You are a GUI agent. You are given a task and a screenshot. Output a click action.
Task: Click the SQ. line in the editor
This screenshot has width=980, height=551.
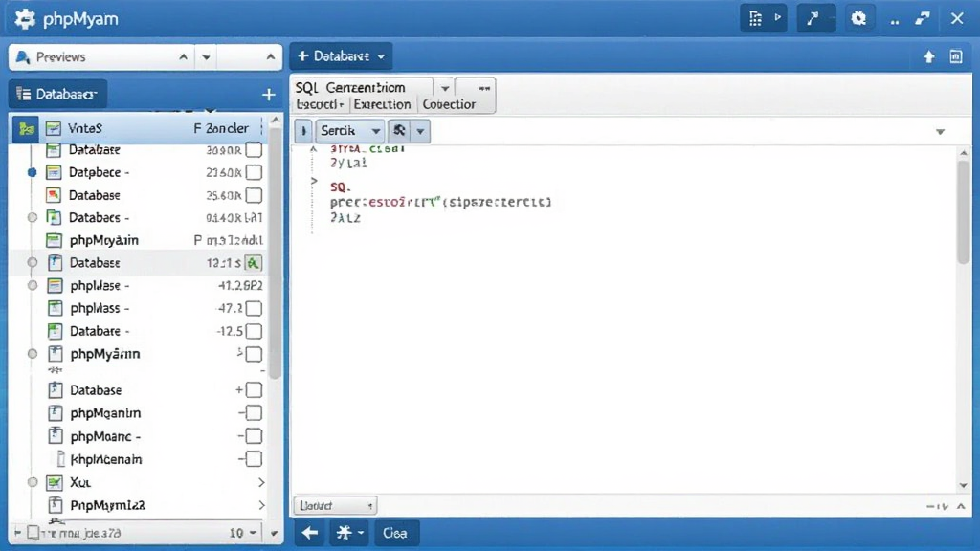341,187
